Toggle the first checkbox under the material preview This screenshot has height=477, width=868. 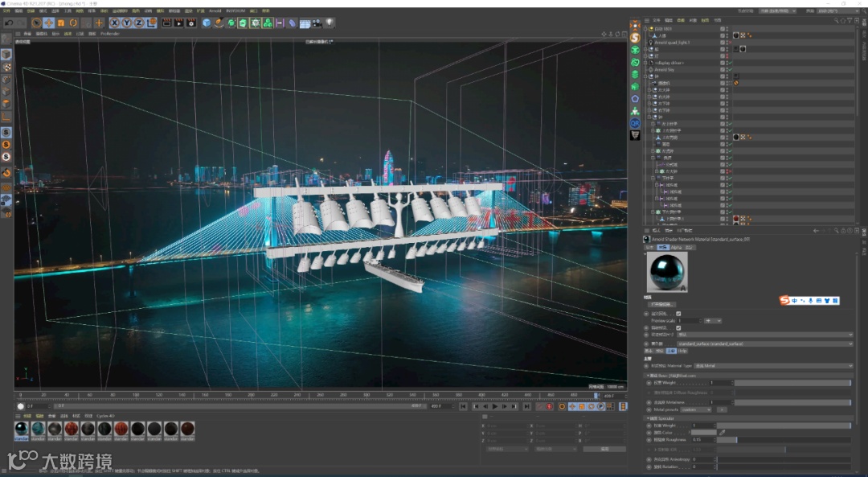pyautogui.click(x=679, y=314)
